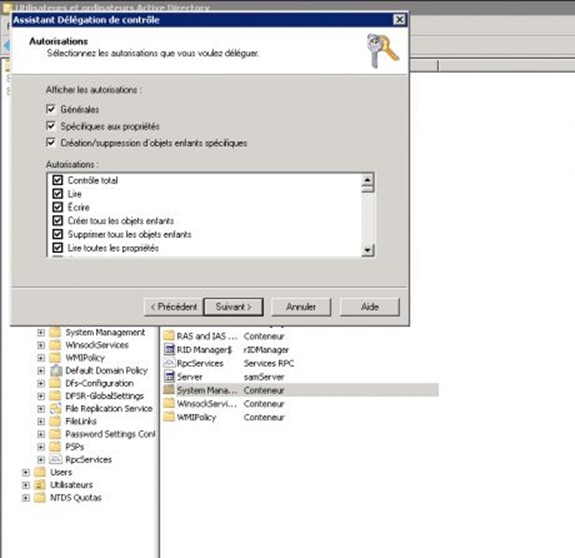Select the WinsockServi... container row
Screen dimensions: 575x558
pyautogui.click(x=301, y=404)
